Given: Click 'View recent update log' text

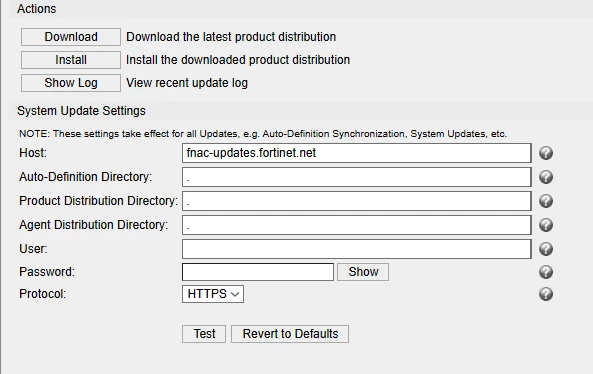Looking at the screenshot, I should [x=187, y=83].
